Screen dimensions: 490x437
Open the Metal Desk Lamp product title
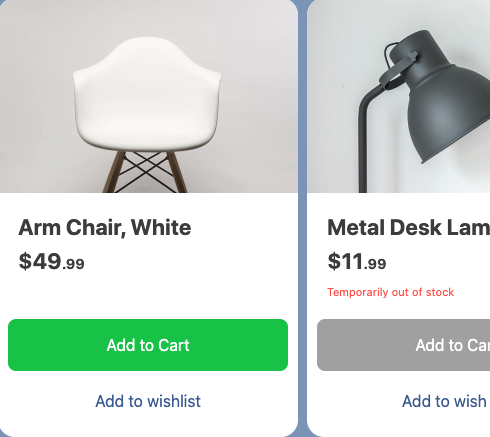pos(408,228)
